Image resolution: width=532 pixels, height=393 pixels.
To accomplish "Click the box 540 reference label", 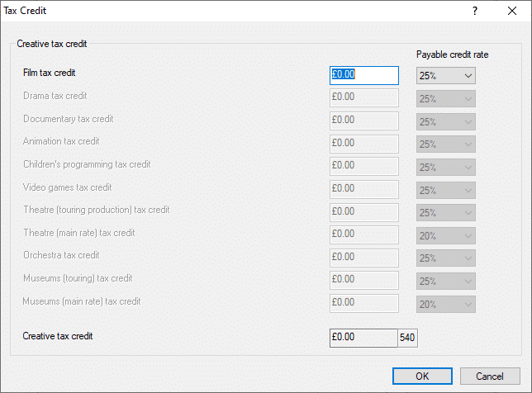I will 407,338.
